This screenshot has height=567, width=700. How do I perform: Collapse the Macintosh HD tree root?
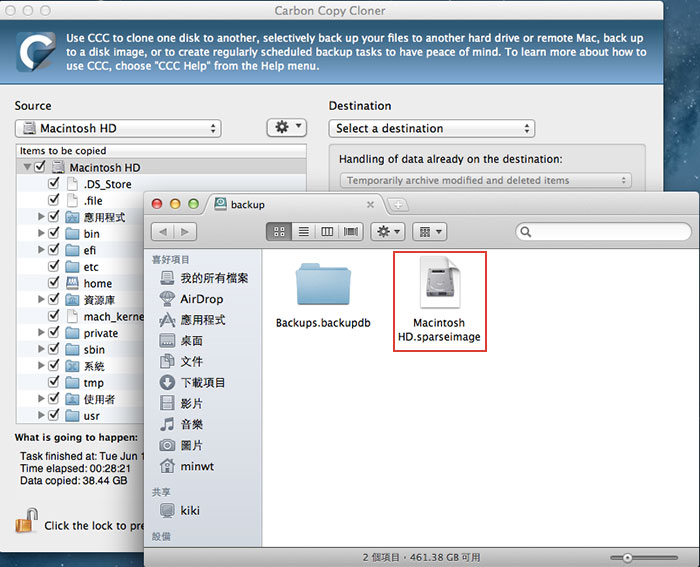tap(27, 167)
